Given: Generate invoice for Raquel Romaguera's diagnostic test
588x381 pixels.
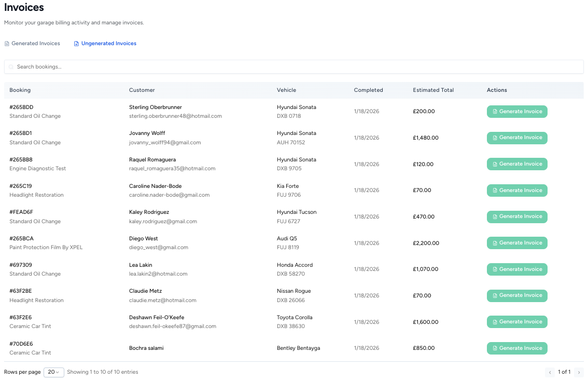Looking at the screenshot, I should [517, 164].
